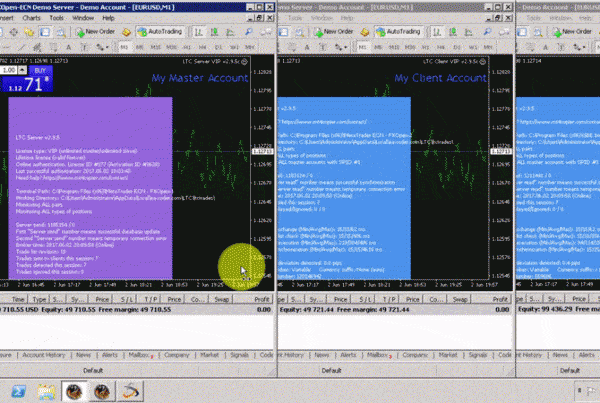Click LTC Client EA smiley icon on Client chart

[x=483, y=62]
